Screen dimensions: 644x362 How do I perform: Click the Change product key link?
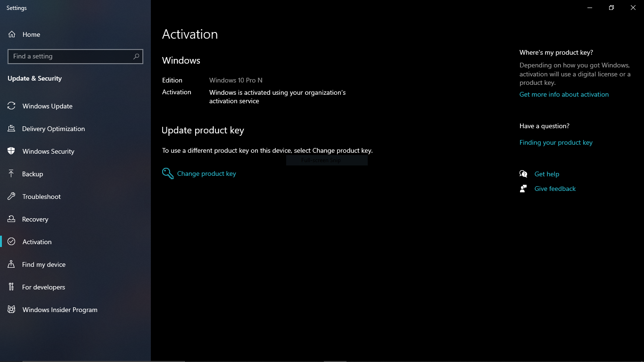[x=206, y=173]
